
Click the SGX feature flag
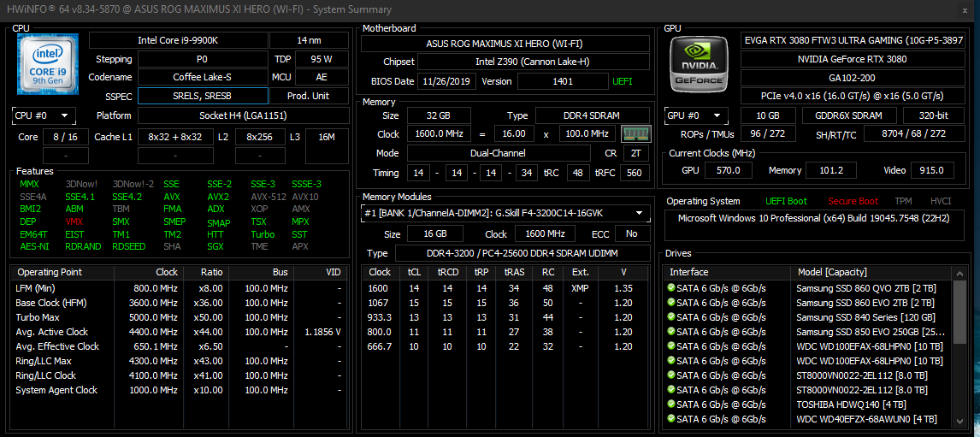click(215, 246)
